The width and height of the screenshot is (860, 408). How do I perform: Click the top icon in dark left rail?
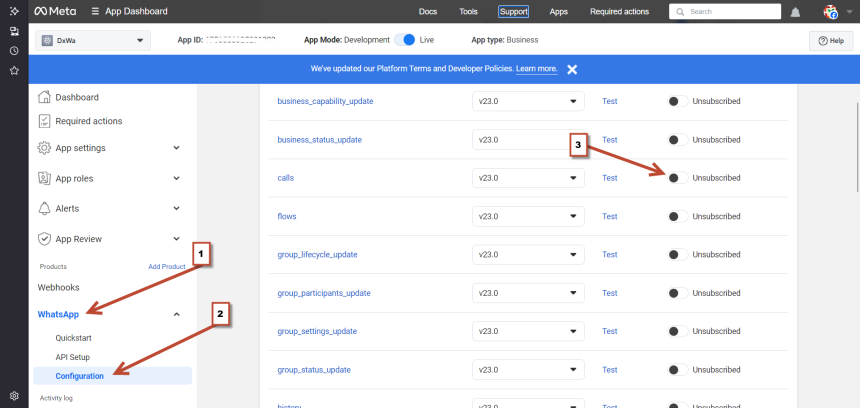pos(14,11)
